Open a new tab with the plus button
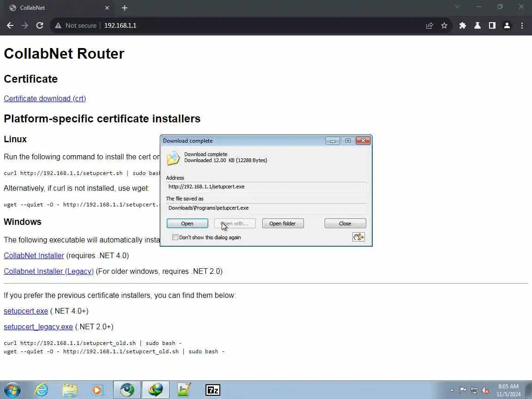Viewport: 532px width, 399px height. pos(125,8)
